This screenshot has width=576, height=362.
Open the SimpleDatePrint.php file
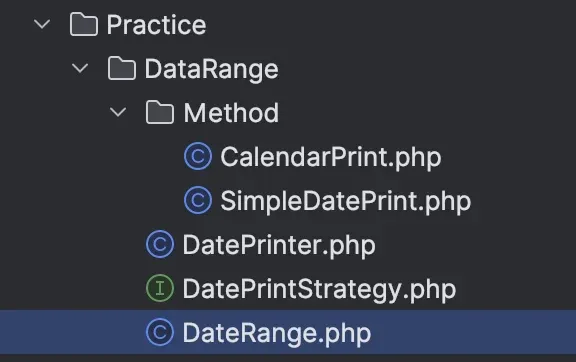coord(346,202)
